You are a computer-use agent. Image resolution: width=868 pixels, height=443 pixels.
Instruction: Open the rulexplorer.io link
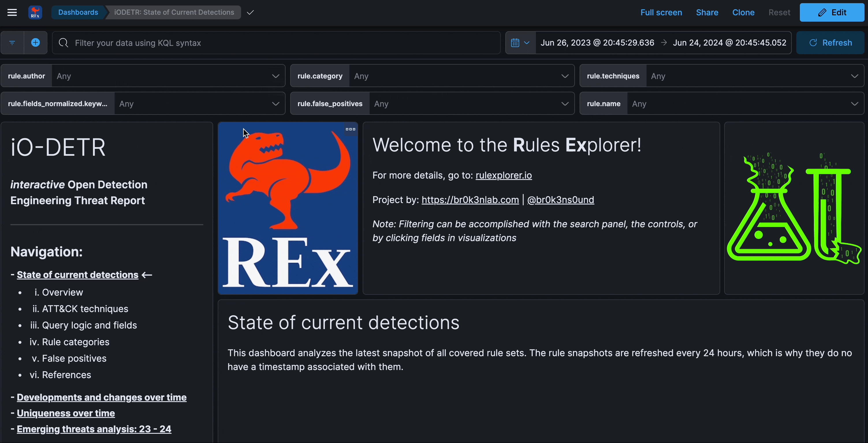click(503, 175)
